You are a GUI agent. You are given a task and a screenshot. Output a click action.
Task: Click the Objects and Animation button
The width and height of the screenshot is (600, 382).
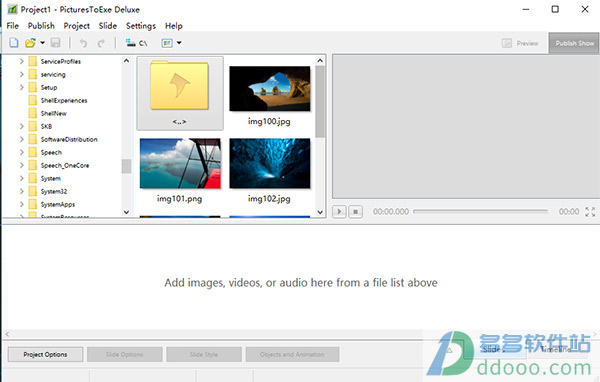[292, 354]
